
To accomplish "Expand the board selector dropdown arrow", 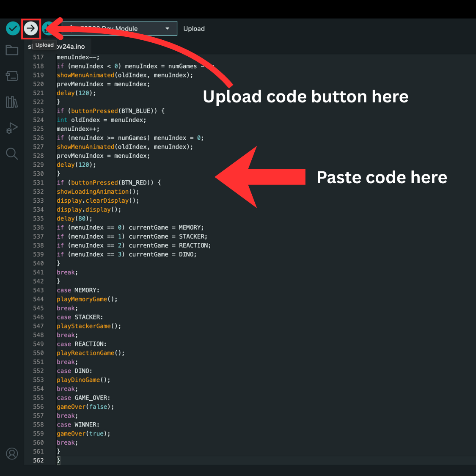I will (x=168, y=28).
